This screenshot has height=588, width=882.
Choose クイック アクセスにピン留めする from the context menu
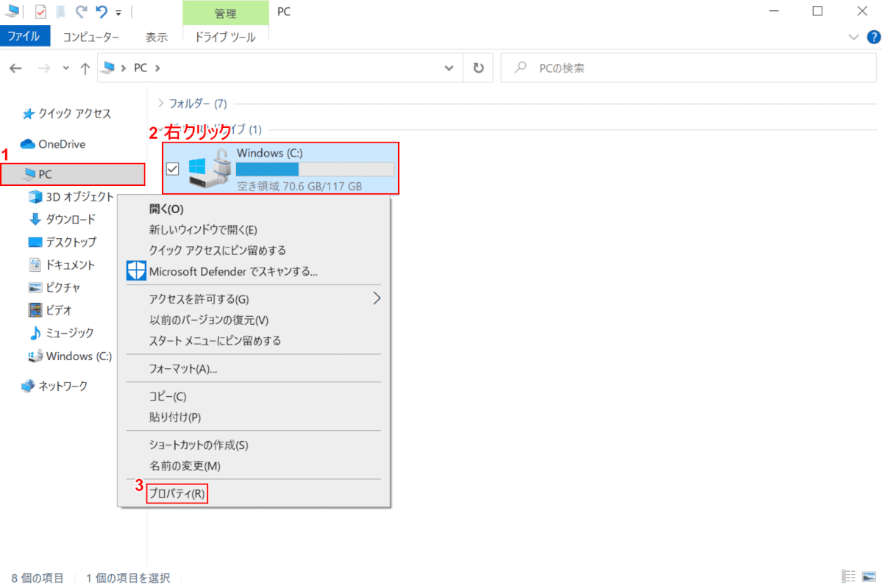coord(217,250)
